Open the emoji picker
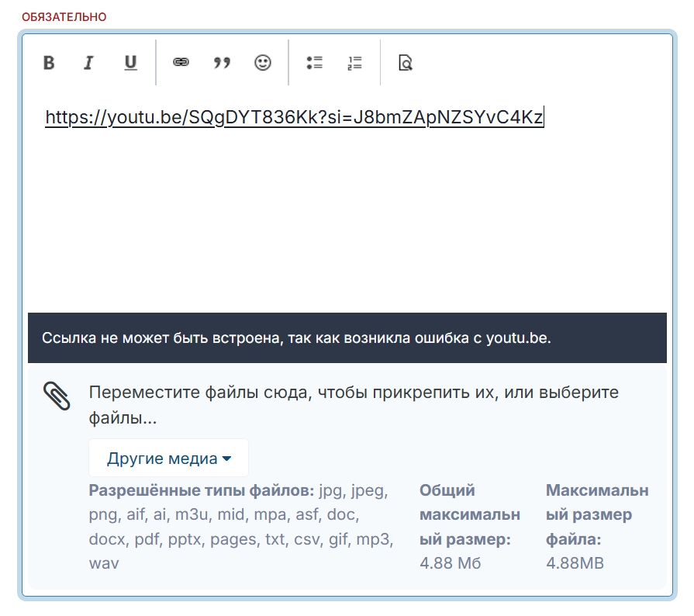The height and width of the screenshot is (616, 694). tap(262, 62)
